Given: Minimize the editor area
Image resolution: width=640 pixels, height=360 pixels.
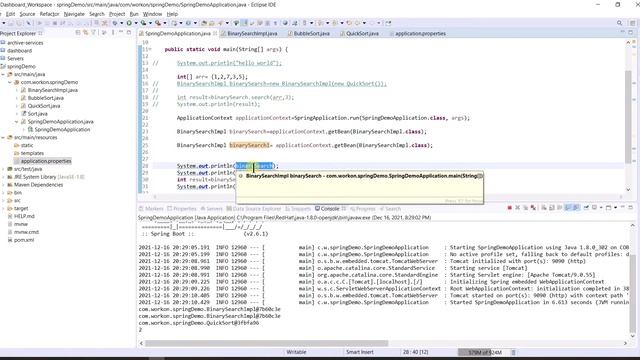Looking at the screenshot, I should 622,32.
